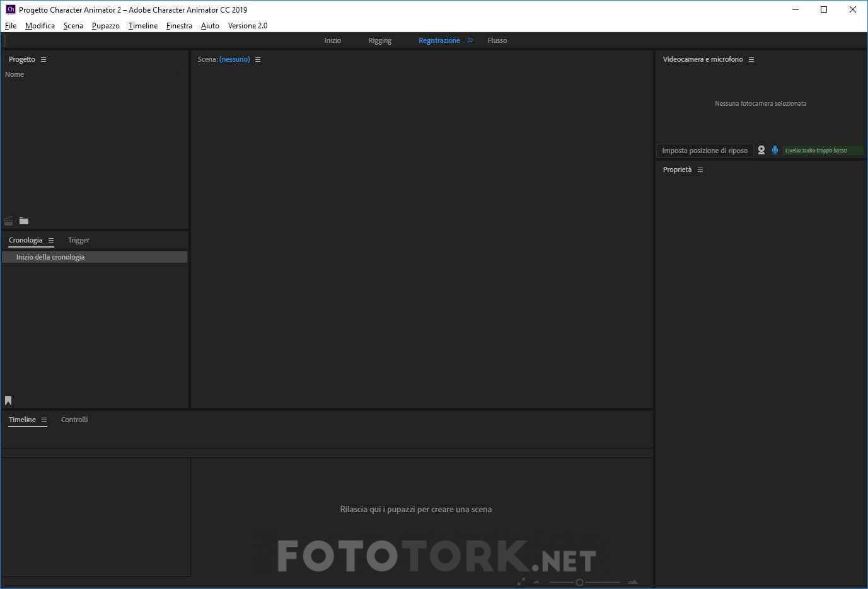Select the Timeline panel tab
This screenshot has width=868, height=589.
pos(22,420)
